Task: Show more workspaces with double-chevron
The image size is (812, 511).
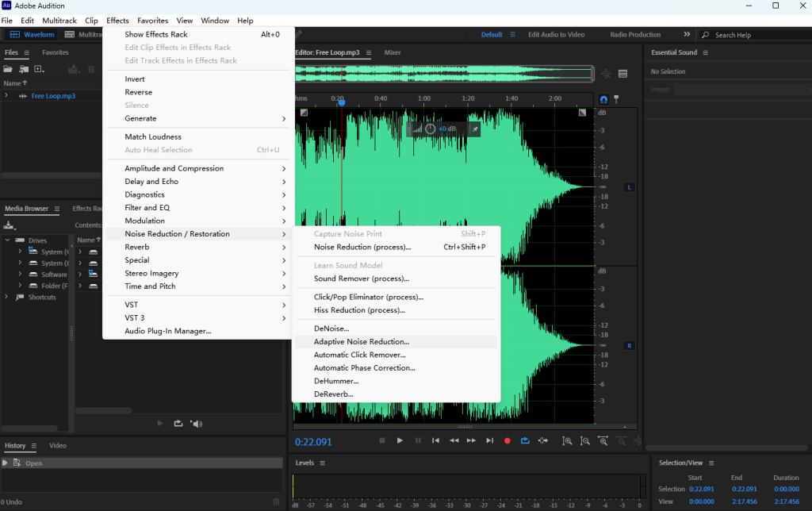Action: pyautogui.click(x=687, y=34)
